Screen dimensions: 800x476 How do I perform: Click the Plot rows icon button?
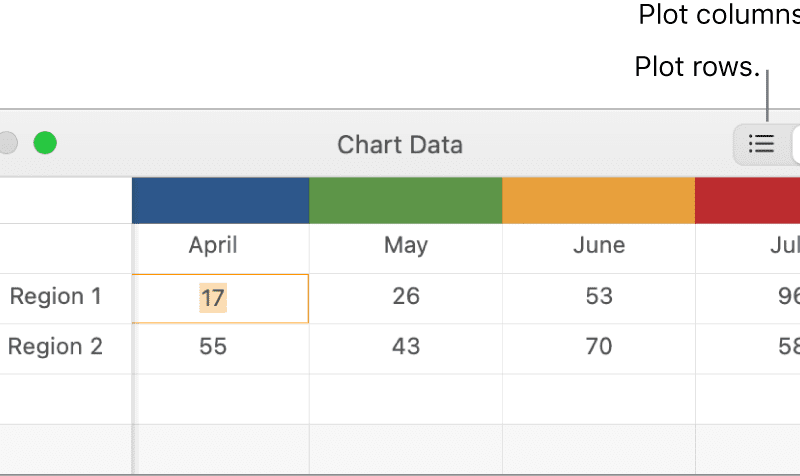tap(762, 144)
